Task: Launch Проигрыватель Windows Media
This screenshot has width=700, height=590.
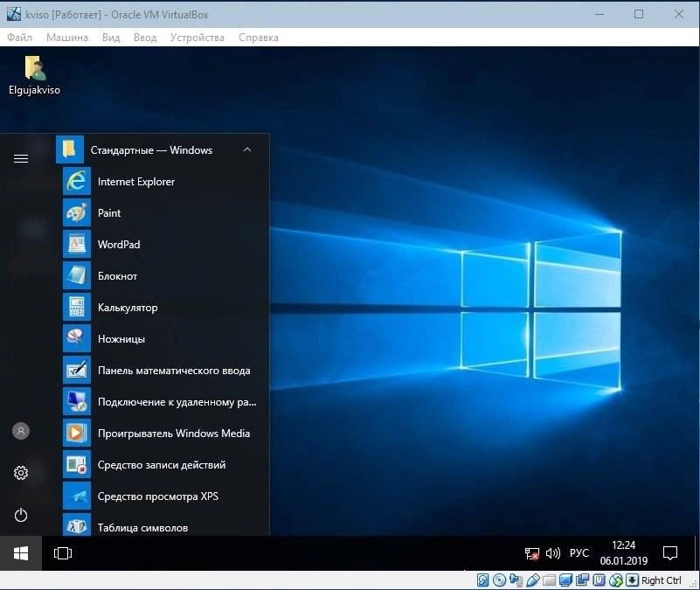Action: (x=163, y=434)
